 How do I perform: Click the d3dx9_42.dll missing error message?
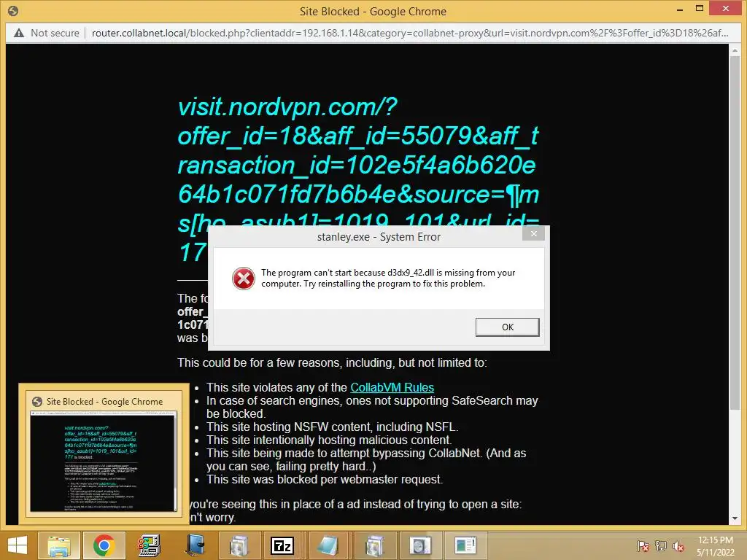[388, 278]
